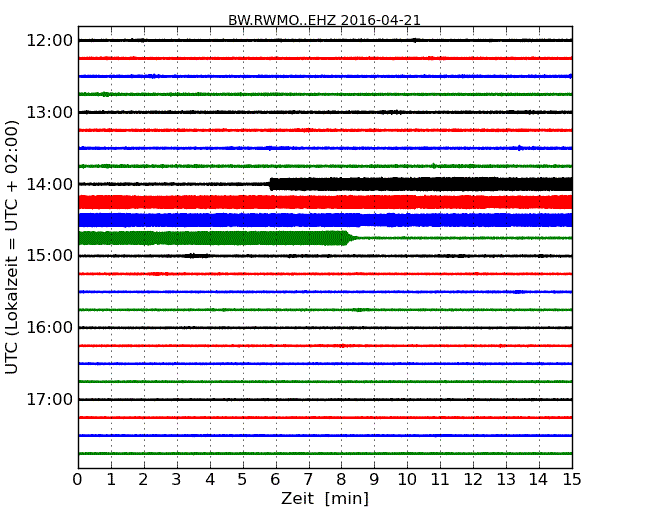Click the 13:00 time label
This screenshot has width=650, height=520.
[x=50, y=112]
